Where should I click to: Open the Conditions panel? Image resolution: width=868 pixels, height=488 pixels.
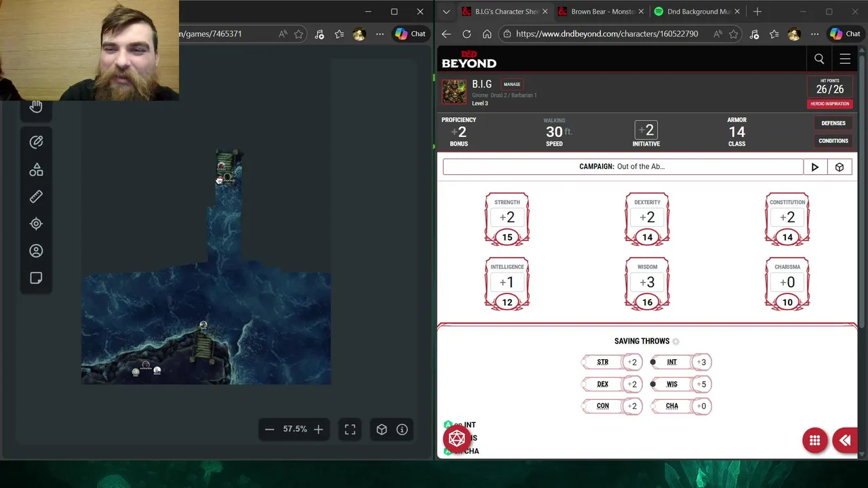833,141
